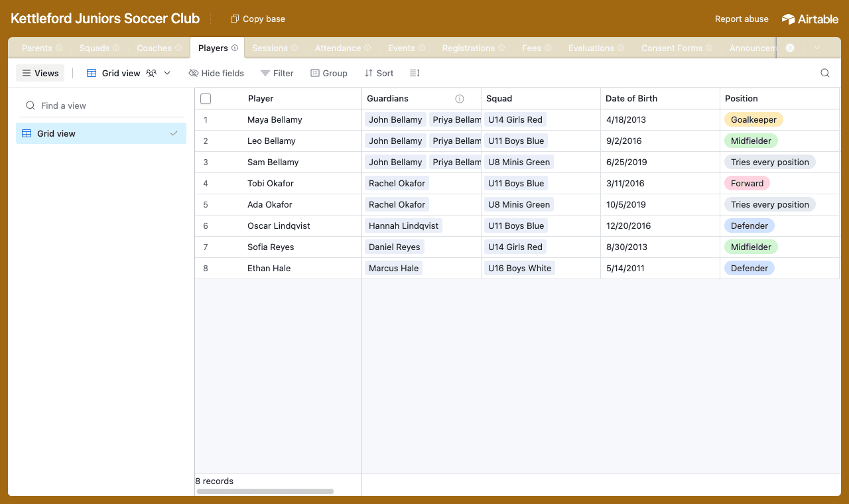Click the Date of Birth column header
849x504 pixels.
point(660,99)
